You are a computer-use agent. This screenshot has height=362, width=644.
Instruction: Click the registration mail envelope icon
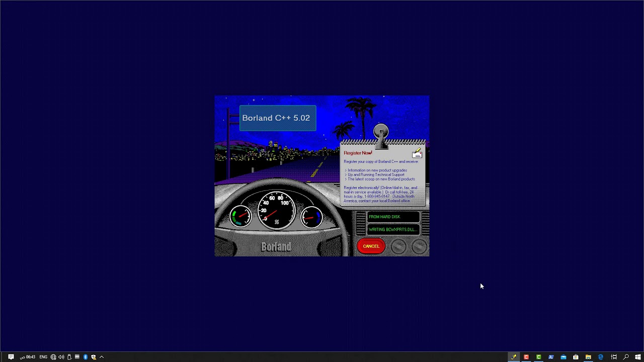coord(417,153)
